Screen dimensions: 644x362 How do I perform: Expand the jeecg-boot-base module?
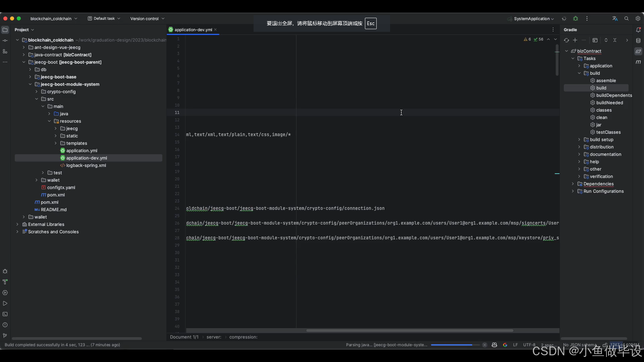pos(30,77)
